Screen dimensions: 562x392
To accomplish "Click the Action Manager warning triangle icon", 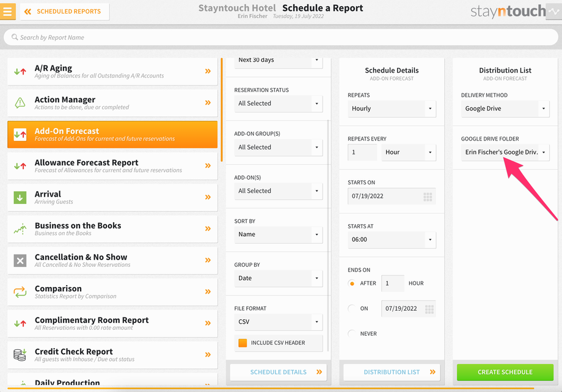I will click(20, 103).
